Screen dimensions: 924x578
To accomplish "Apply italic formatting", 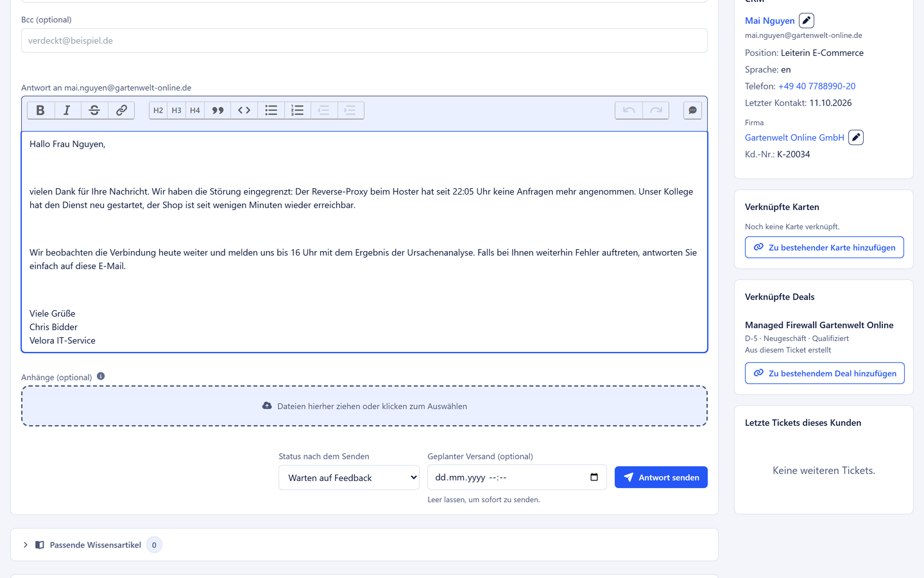I will pyautogui.click(x=67, y=110).
